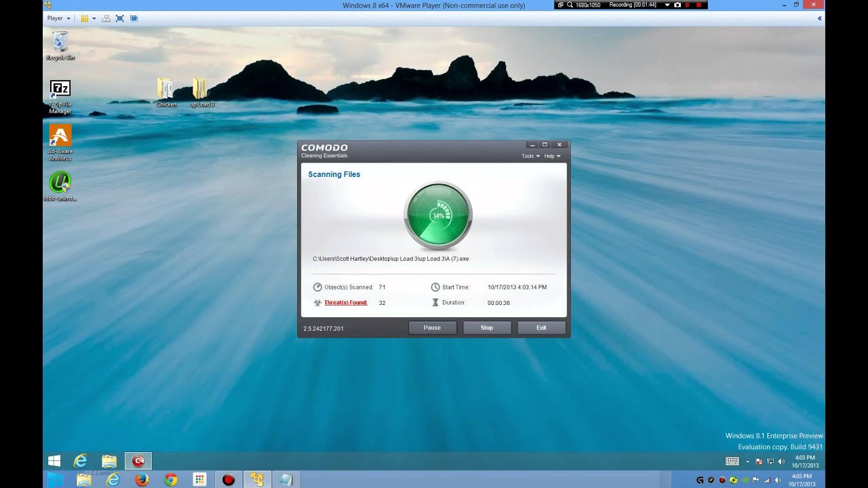Expand recording bar dropdown arrow
The image size is (868, 488).
click(x=667, y=5)
